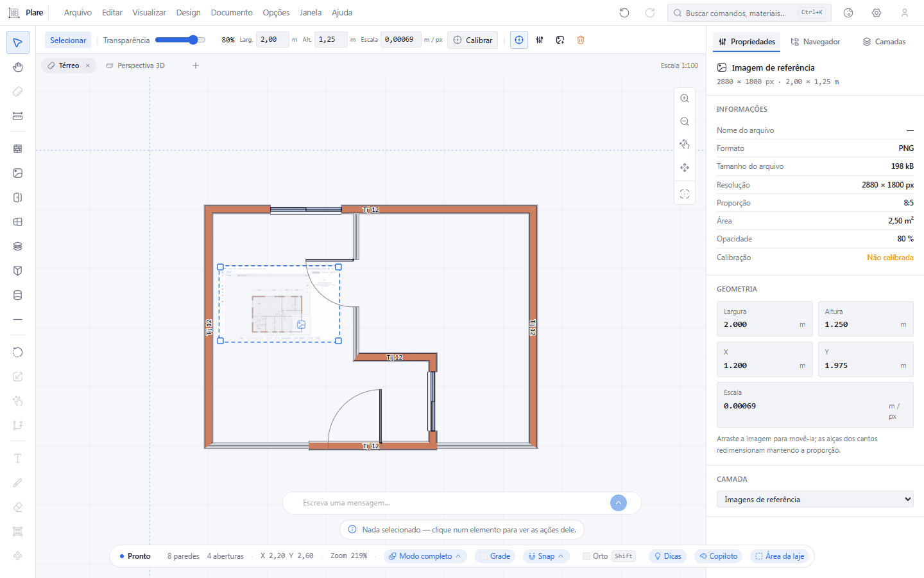Image resolution: width=924 pixels, height=578 pixels.
Task: Open the settings gear icon
Action: pos(877,13)
